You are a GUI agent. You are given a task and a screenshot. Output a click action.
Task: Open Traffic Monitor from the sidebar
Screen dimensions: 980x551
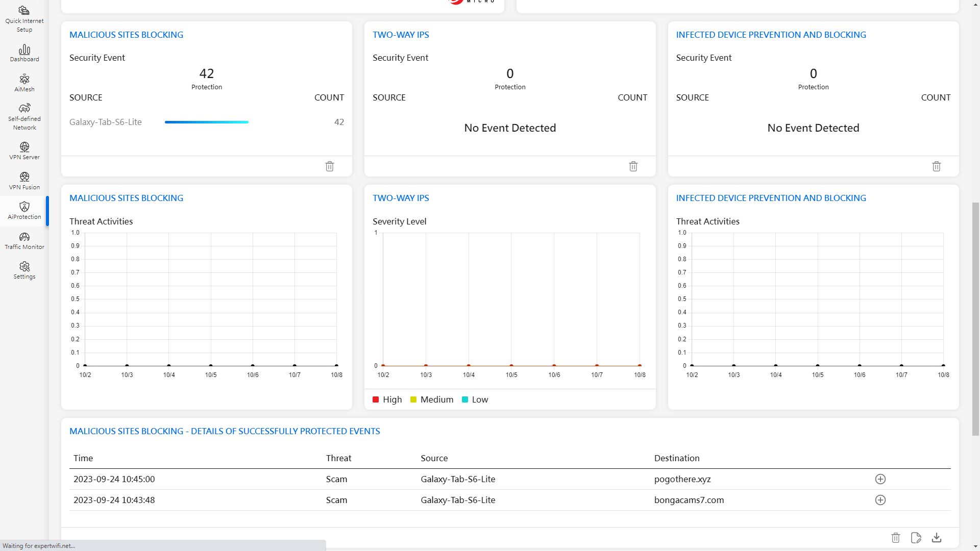(x=24, y=241)
